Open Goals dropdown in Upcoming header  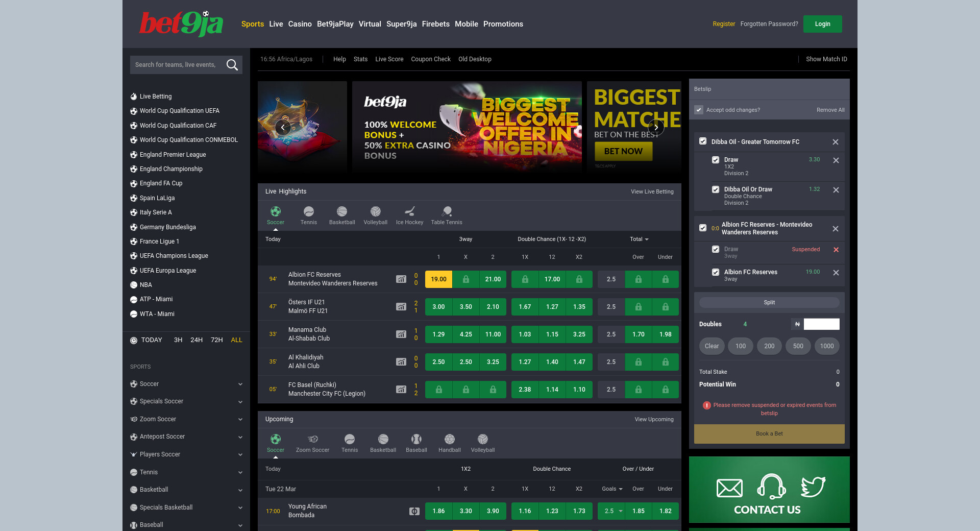click(x=612, y=489)
